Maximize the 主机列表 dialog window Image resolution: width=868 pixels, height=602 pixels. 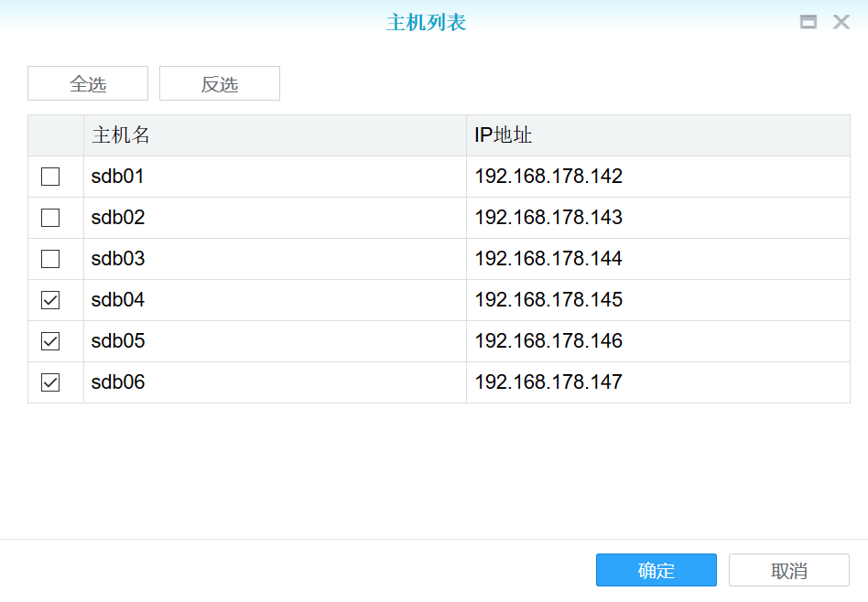(808, 23)
